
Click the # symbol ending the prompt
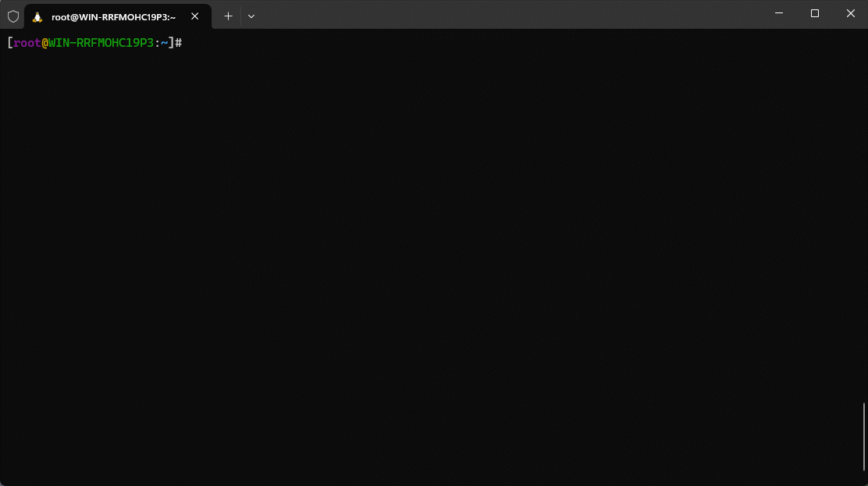coord(178,43)
